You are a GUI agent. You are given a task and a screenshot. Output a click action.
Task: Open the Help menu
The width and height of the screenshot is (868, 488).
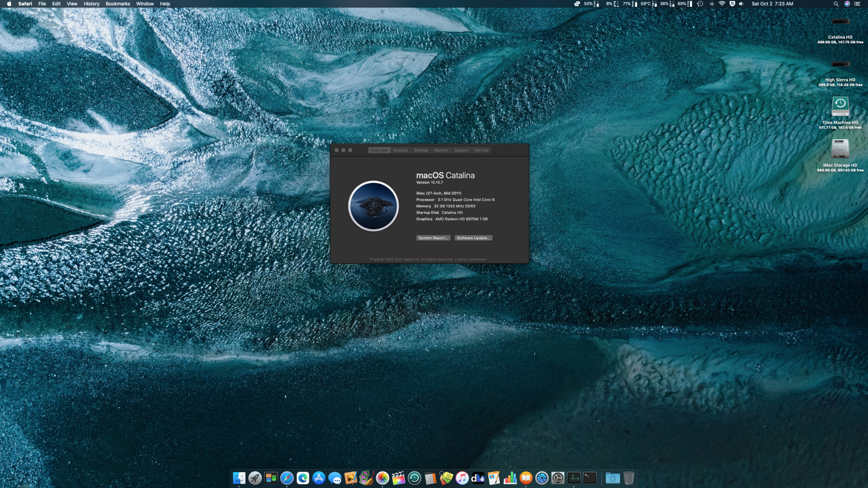(165, 4)
